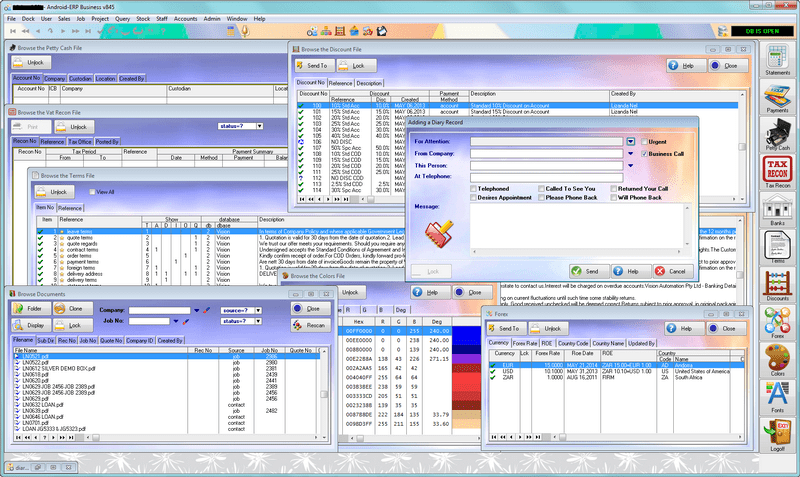Enable the Urgent checkbox in diary record
Image resolution: width=800 pixels, height=477 pixels.
(643, 142)
